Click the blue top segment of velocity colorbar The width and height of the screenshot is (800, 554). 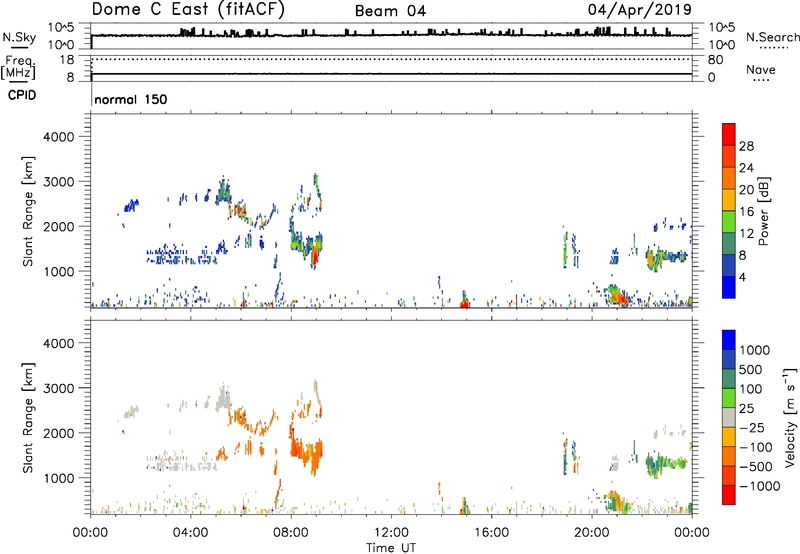pyautogui.click(x=729, y=340)
